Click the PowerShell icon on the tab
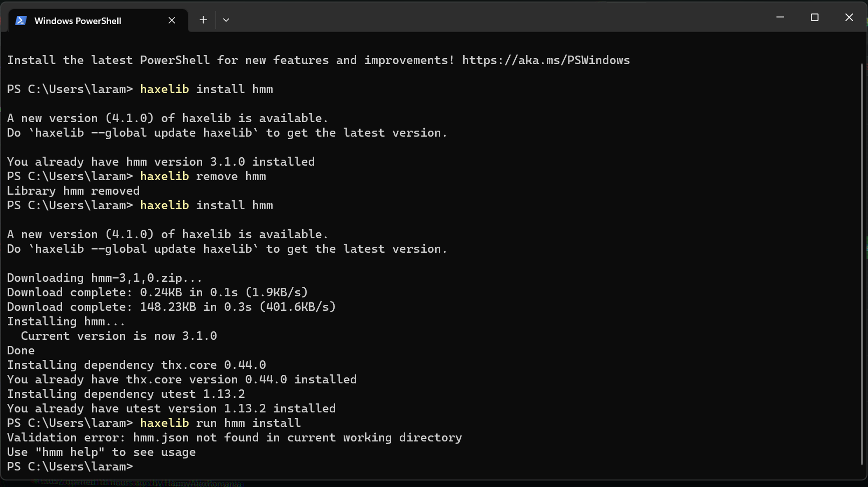The width and height of the screenshot is (868, 487). (x=21, y=21)
